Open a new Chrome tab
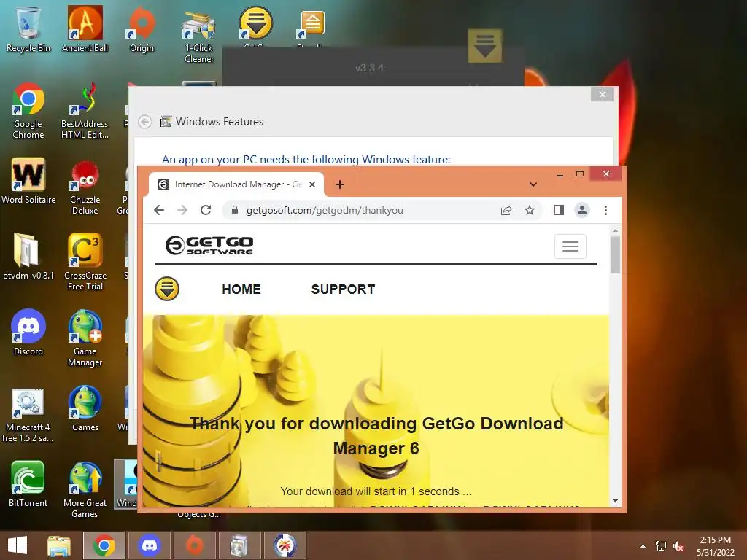Screen dimensions: 747x560 [340, 184]
